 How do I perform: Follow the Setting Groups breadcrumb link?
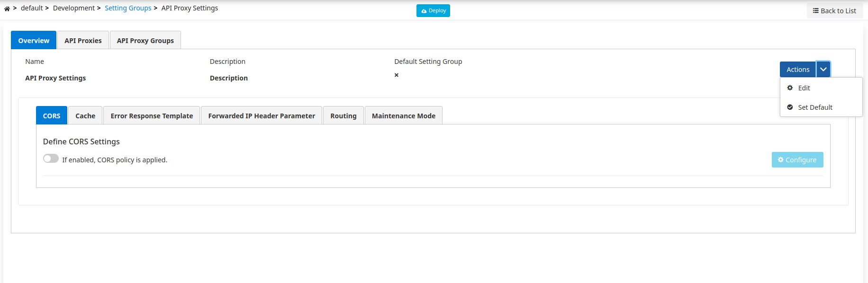click(128, 8)
